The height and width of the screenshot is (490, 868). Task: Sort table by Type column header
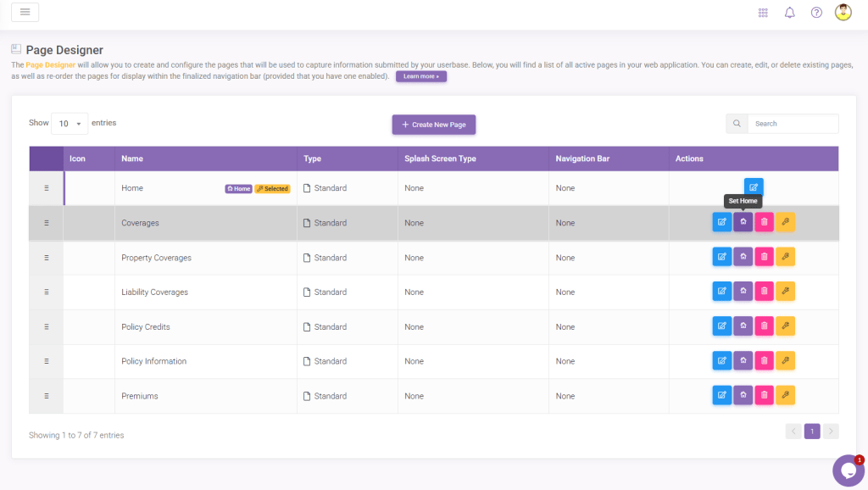pos(312,159)
